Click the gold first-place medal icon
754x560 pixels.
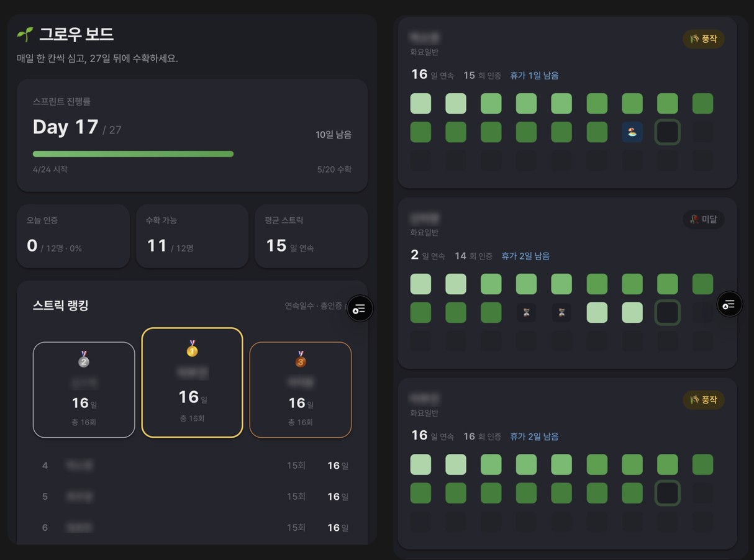192,348
